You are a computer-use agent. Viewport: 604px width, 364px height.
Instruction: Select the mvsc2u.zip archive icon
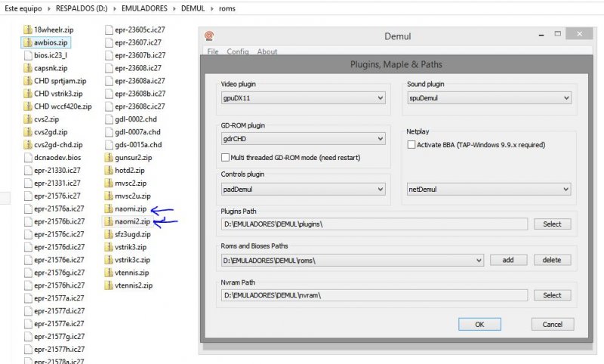click(x=109, y=196)
